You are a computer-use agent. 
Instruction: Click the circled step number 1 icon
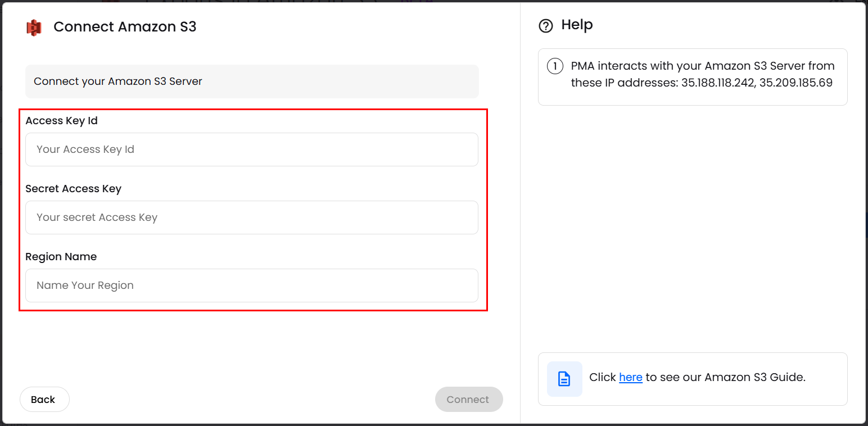coord(555,66)
